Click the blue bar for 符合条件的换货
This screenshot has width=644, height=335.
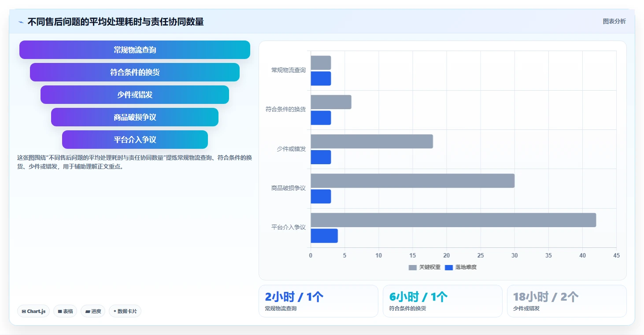[321, 118]
